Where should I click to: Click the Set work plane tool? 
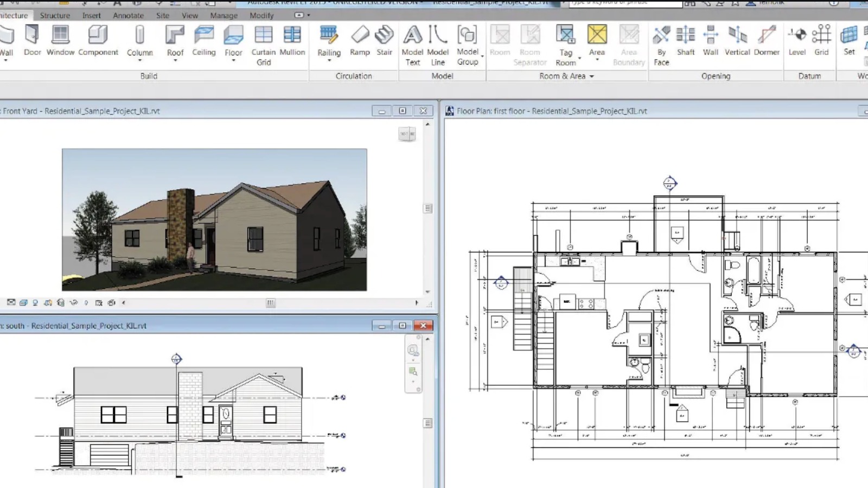tap(849, 41)
